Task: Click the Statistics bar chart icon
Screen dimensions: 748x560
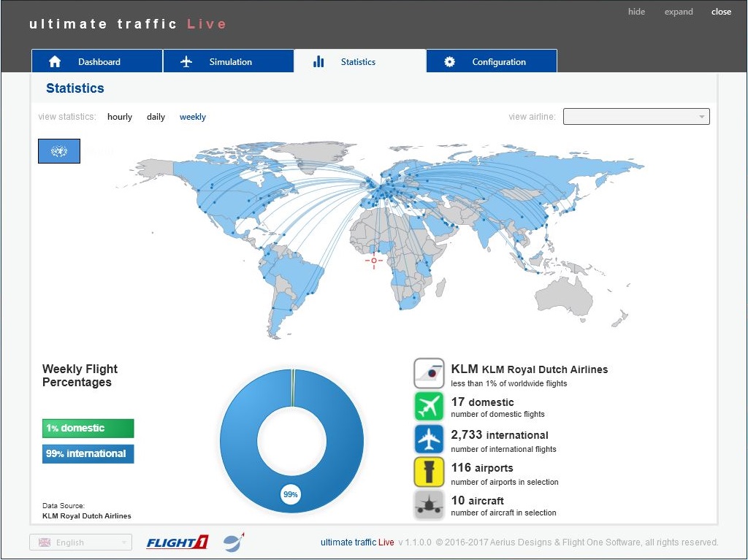Action: click(x=318, y=61)
